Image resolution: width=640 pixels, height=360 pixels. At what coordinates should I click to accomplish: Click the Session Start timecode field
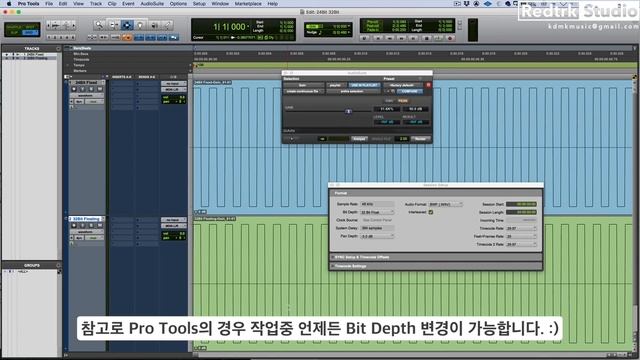pos(521,204)
